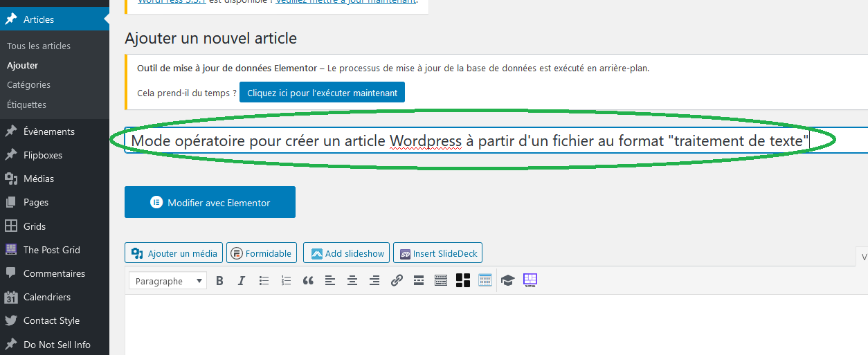Screen dimensions: 868x355
Task: Insert a bulleted list
Action: click(x=264, y=281)
